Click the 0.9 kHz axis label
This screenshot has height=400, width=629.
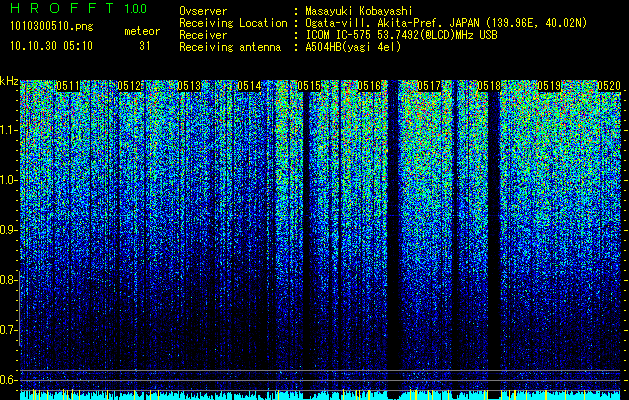click(9, 230)
